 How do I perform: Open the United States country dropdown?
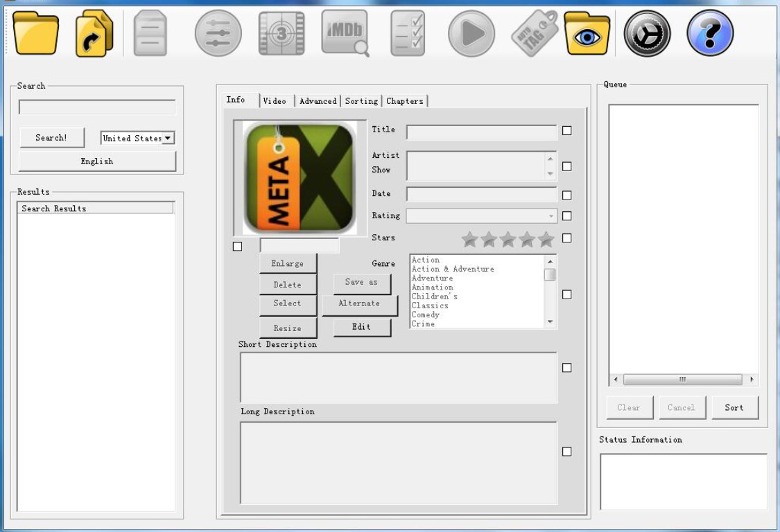point(137,139)
